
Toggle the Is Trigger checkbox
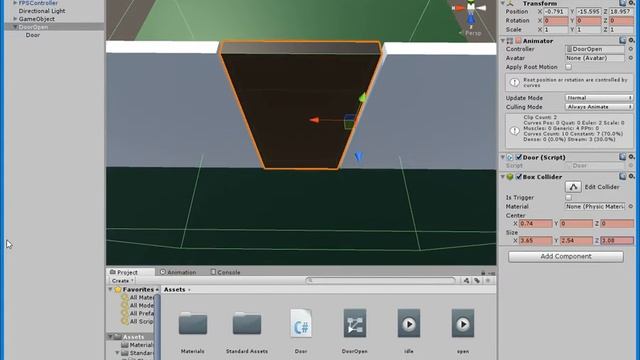(569, 198)
